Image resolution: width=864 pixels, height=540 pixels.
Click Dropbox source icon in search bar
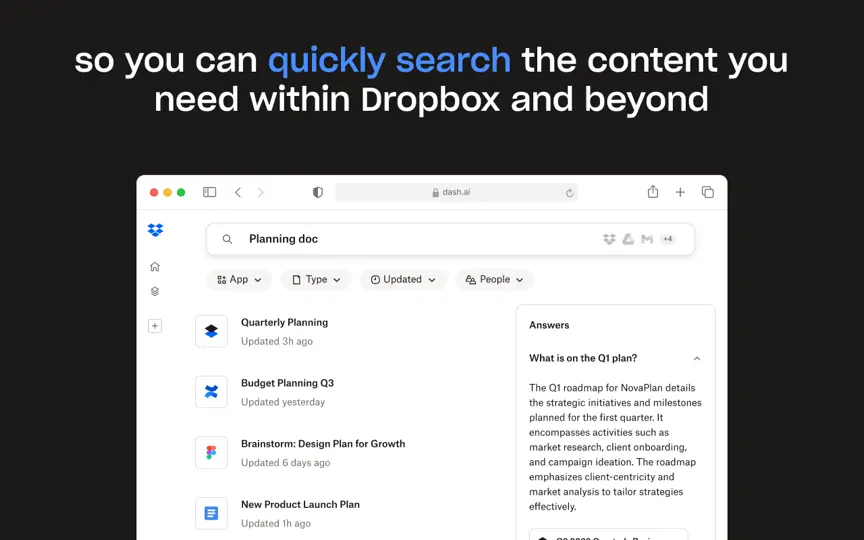[x=609, y=239]
